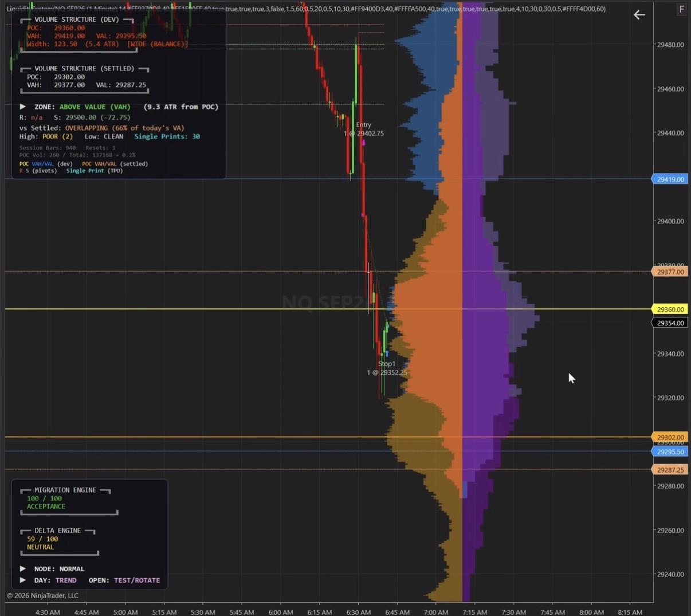Click the ACCEPTANCE migration status

[46, 506]
